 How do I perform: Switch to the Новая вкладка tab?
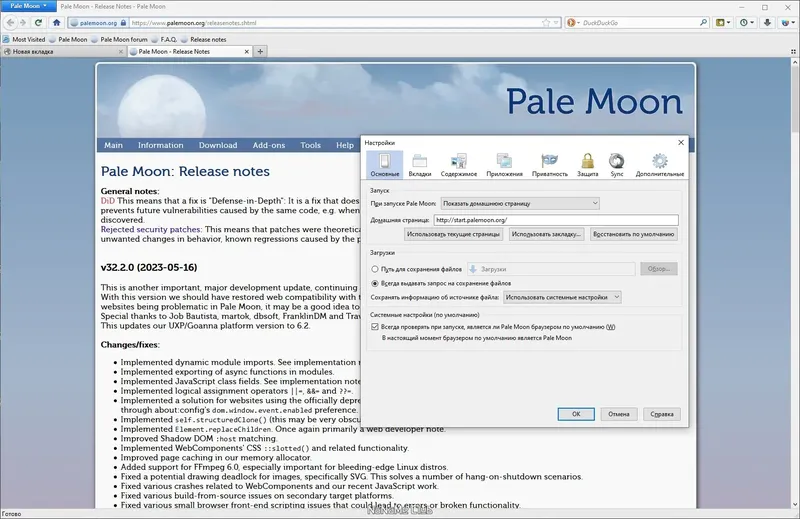point(59,52)
